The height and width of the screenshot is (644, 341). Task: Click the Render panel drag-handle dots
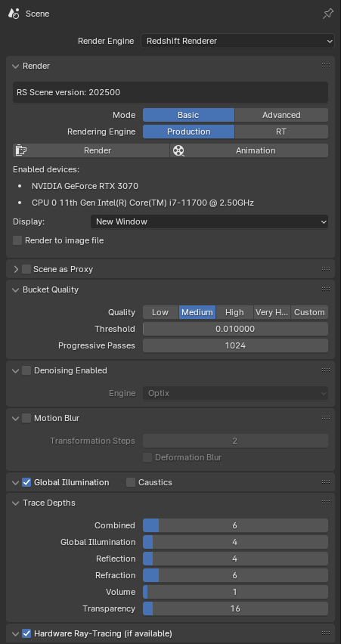(326, 65)
